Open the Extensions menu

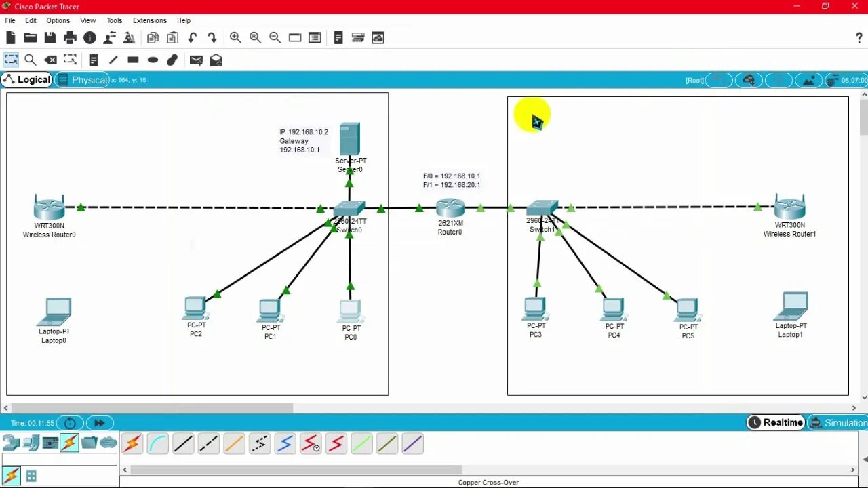click(150, 20)
